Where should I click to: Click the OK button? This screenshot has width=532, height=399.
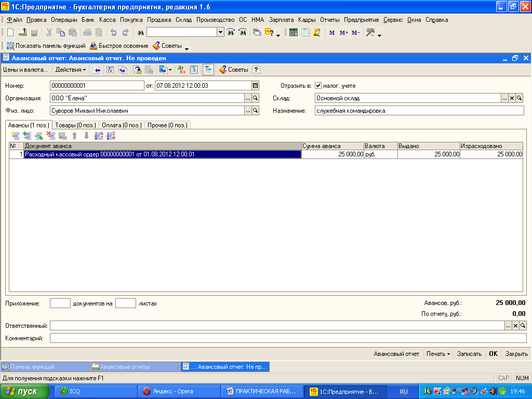point(494,353)
